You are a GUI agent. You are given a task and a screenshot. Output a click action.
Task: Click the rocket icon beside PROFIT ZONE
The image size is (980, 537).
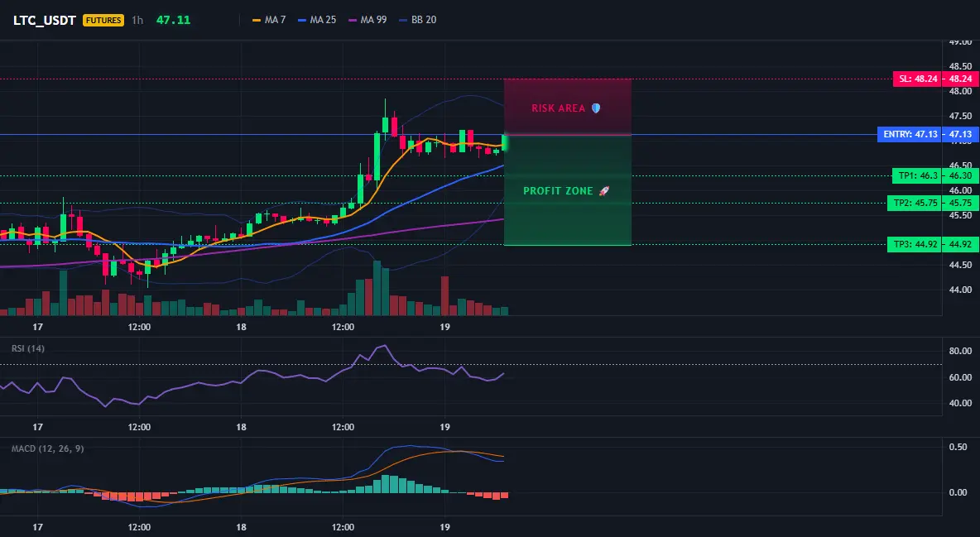[x=603, y=190]
